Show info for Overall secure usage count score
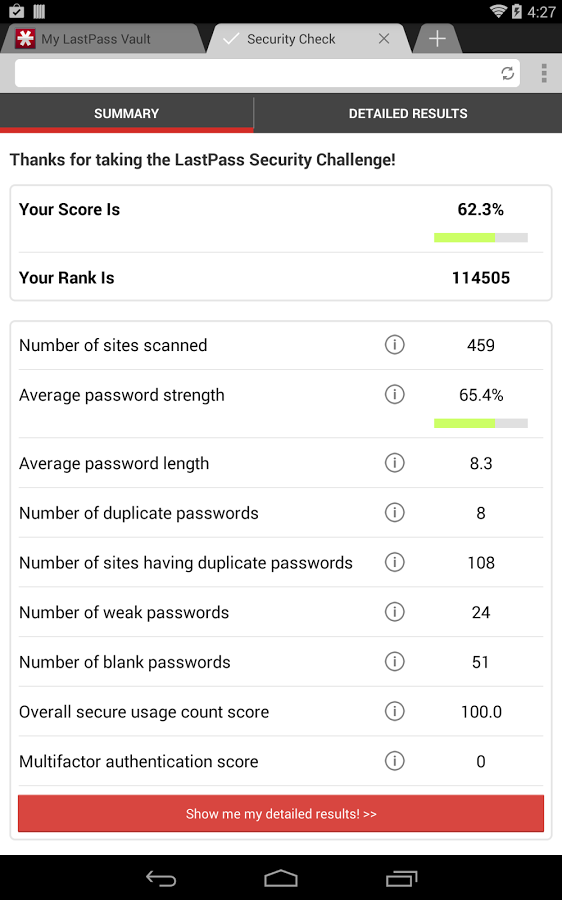The height and width of the screenshot is (900, 562). pyautogui.click(x=394, y=711)
